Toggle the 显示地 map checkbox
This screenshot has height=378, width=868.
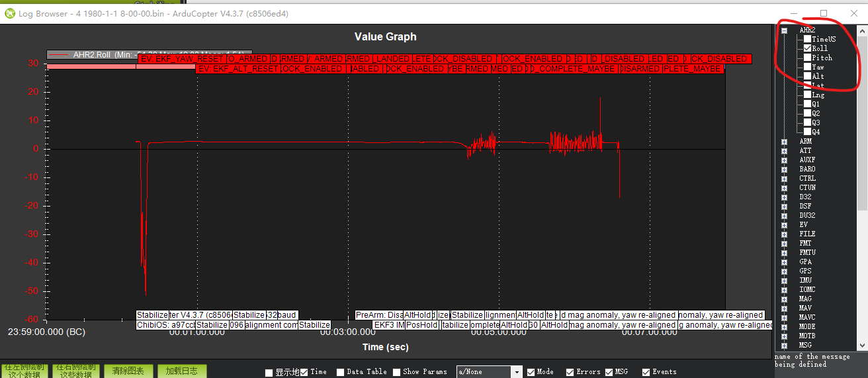(269, 373)
